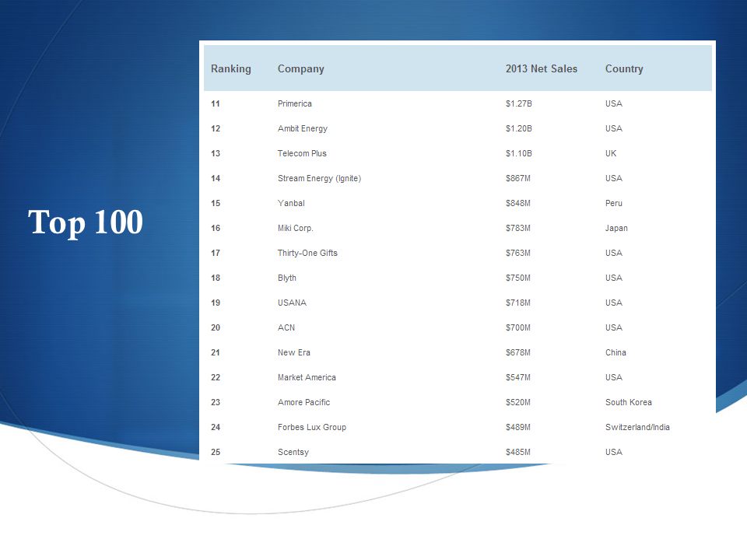Viewport: 747px width, 560px height.
Task: Select the Country column header
Action: tap(624, 69)
